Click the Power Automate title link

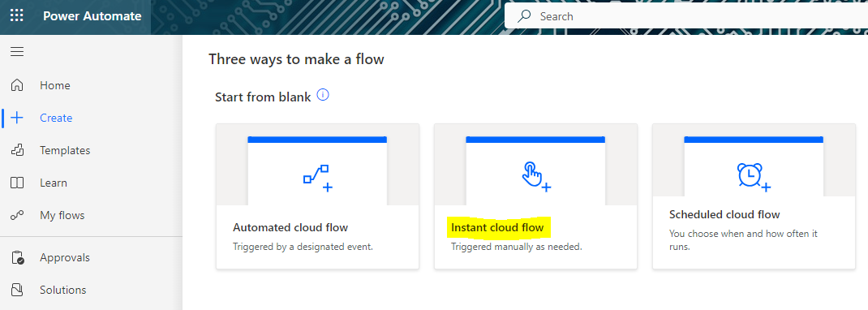(92, 16)
